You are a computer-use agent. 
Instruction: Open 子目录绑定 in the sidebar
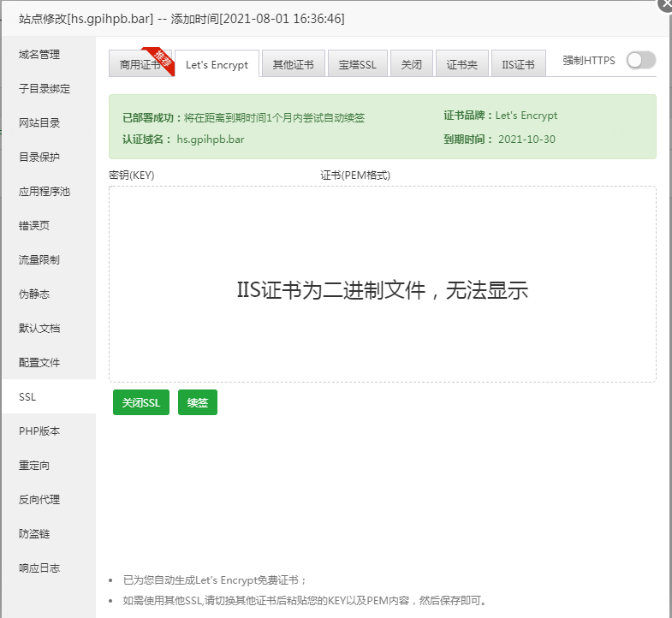click(x=49, y=89)
